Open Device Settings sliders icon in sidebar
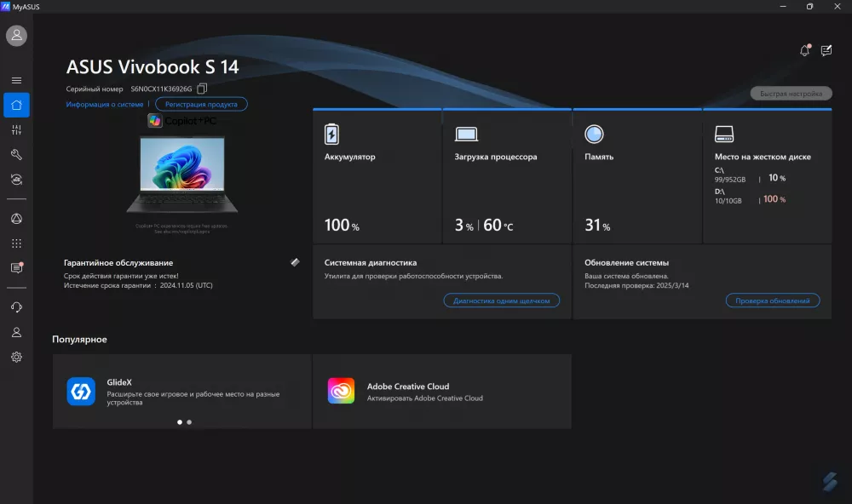 pos(16,130)
